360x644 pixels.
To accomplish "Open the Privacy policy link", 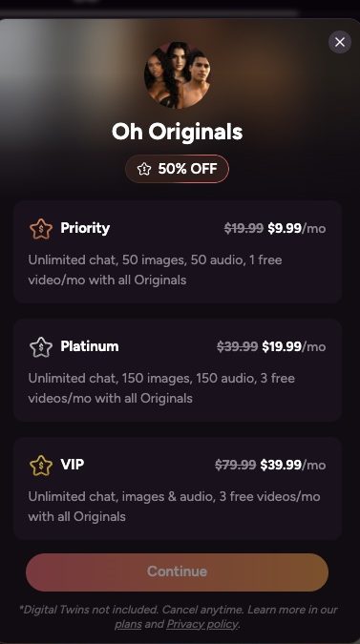I will (202, 624).
